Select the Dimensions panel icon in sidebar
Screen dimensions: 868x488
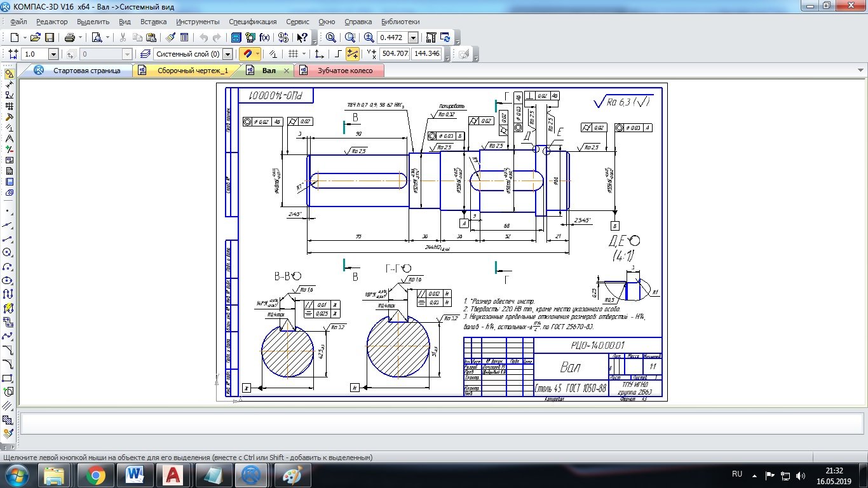tap(9, 85)
